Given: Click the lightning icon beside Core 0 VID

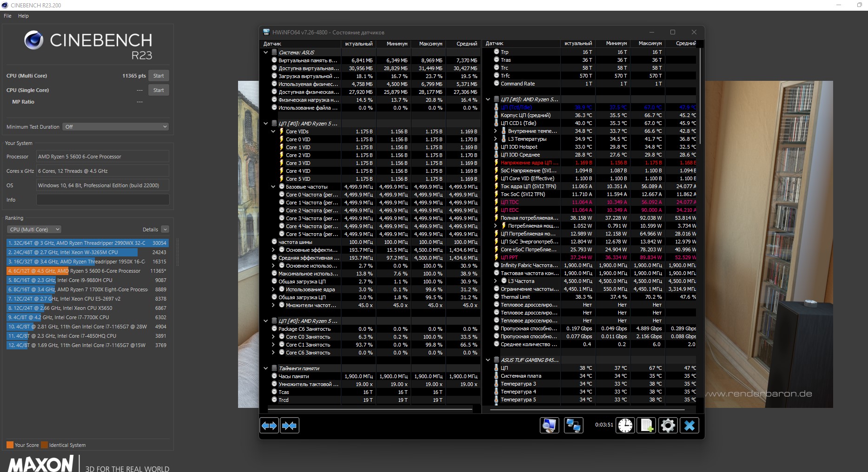Looking at the screenshot, I should point(281,139).
